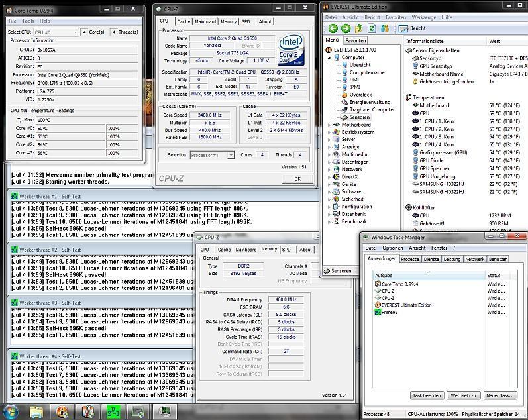Click Prime95 green taskbar icon
528x420 pixels.
point(113,411)
